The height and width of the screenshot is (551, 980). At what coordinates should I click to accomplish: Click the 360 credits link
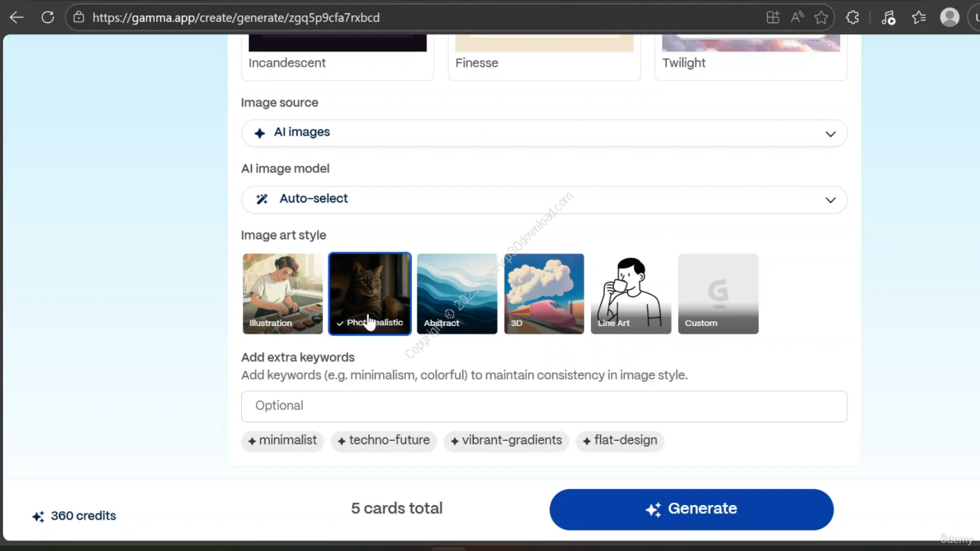(x=74, y=516)
